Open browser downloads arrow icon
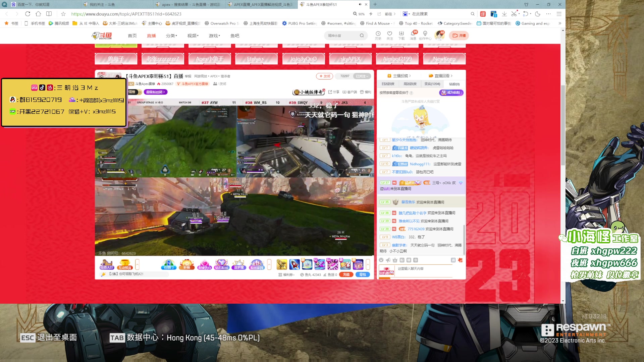The width and height of the screenshot is (644, 362). tap(504, 14)
